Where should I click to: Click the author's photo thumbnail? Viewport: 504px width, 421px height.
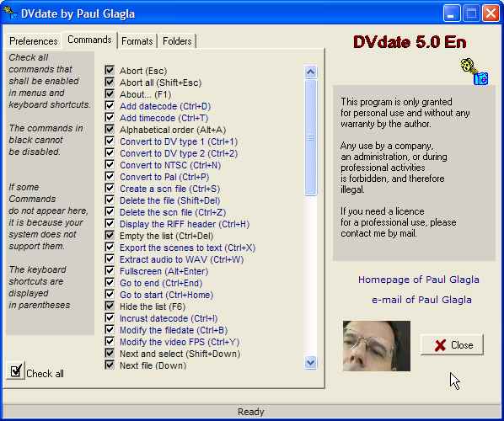coord(377,346)
